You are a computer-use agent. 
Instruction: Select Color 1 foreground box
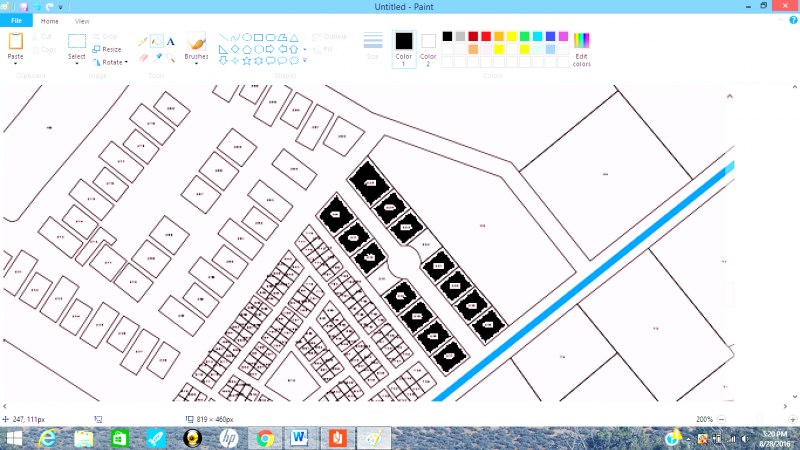(x=404, y=49)
